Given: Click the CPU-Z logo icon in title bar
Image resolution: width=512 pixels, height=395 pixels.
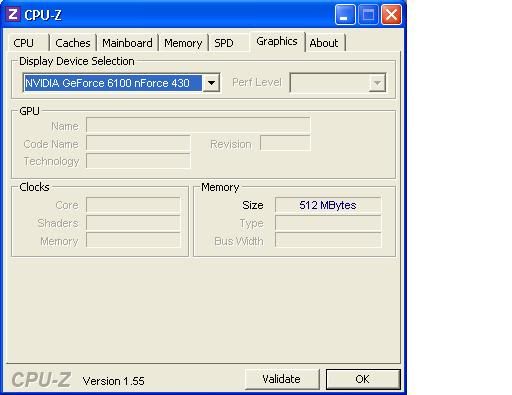Looking at the screenshot, I should coord(13,14).
